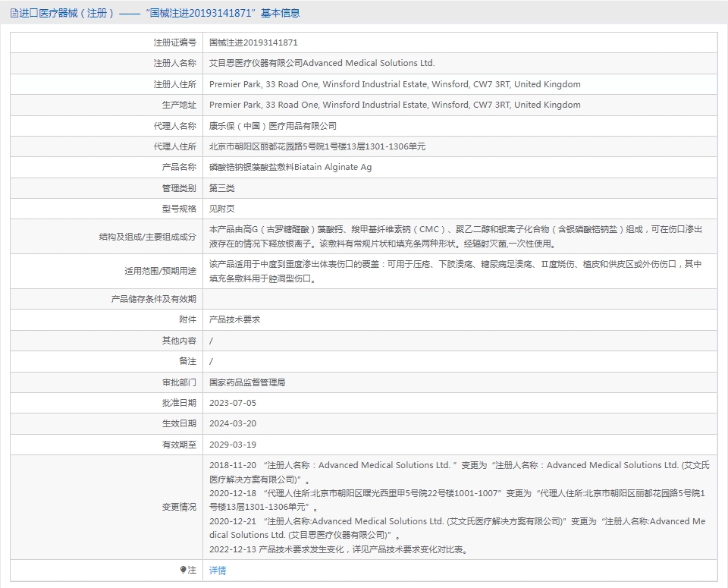
Task: Click agent address 北京市朝阳区丽都花园路 value
Action: [317, 146]
